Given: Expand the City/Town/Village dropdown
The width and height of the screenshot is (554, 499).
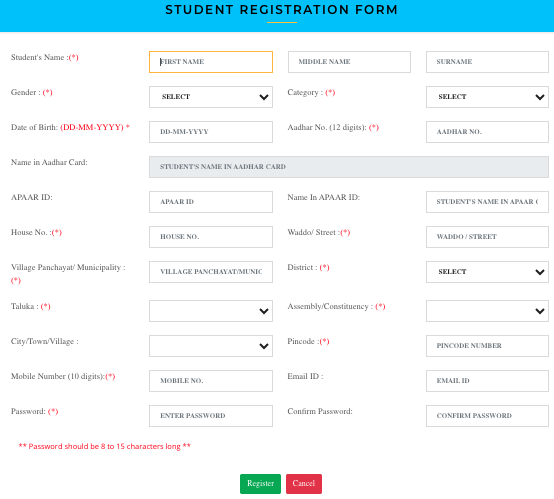Looking at the screenshot, I should (211, 346).
